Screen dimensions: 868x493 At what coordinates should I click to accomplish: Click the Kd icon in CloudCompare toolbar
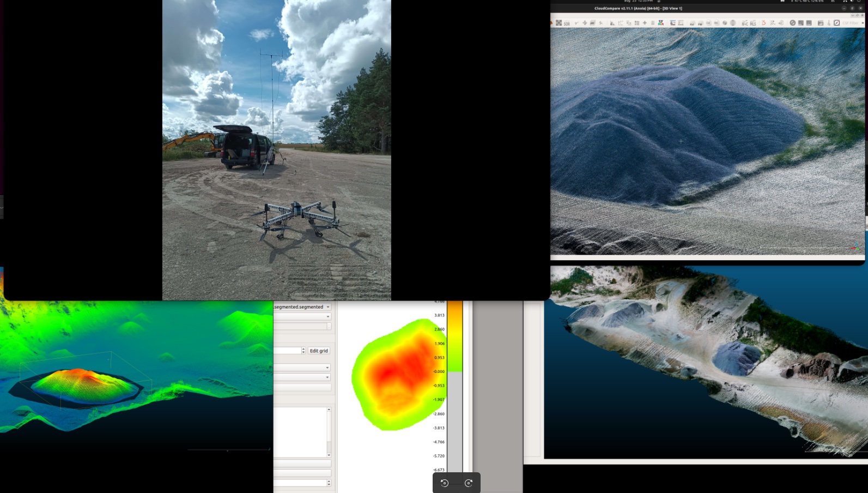pos(692,23)
